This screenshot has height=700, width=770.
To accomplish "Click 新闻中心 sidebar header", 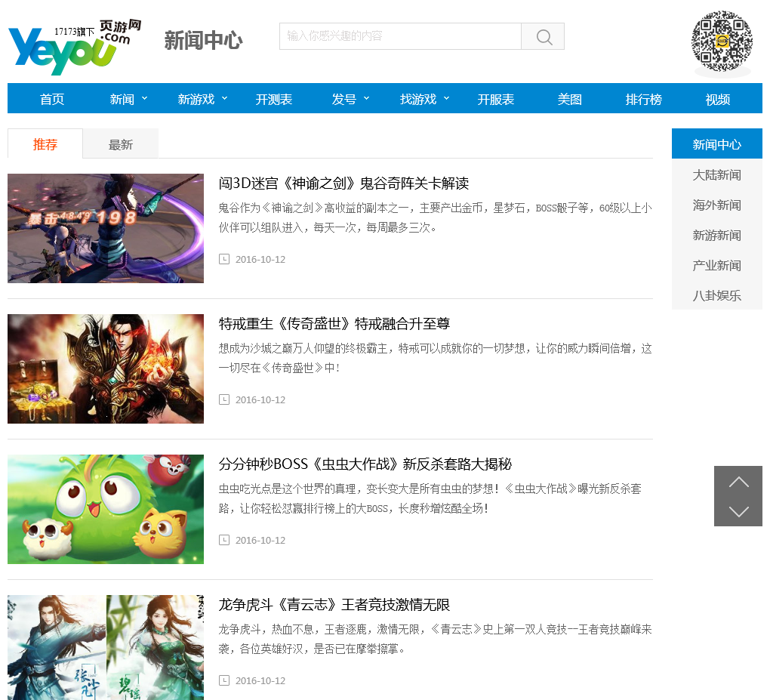I will pyautogui.click(x=716, y=144).
